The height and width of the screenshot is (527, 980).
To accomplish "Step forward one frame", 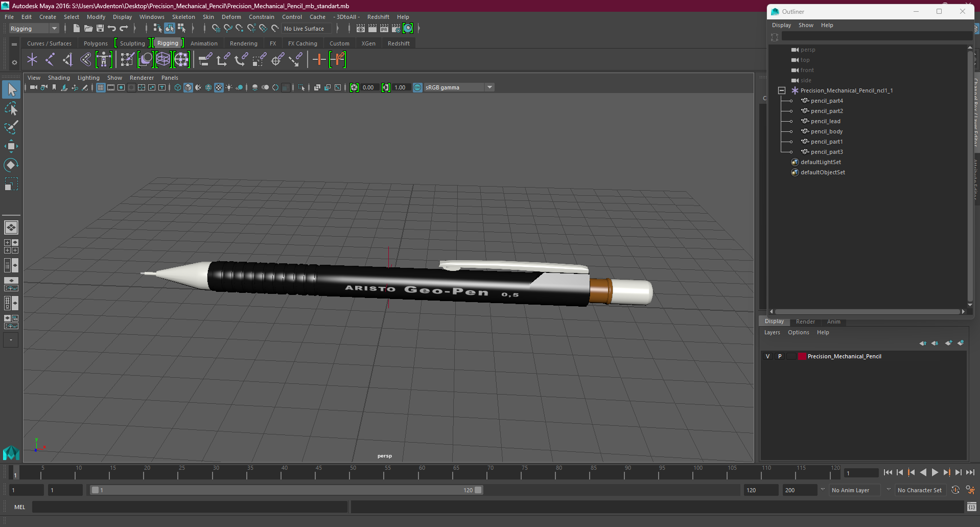I will coord(959,473).
